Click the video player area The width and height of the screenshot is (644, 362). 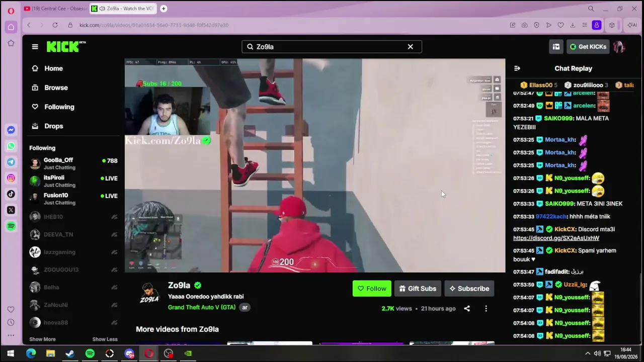point(315,165)
